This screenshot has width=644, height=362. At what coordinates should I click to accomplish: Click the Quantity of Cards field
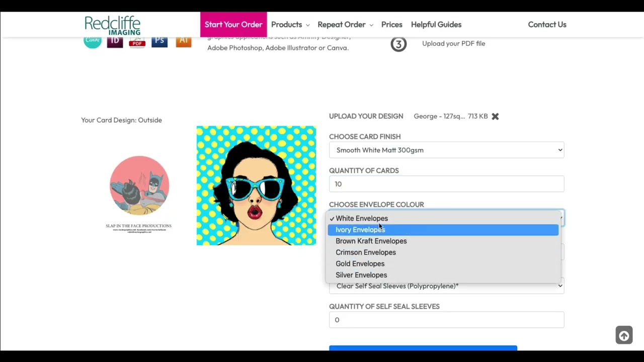pos(446,184)
